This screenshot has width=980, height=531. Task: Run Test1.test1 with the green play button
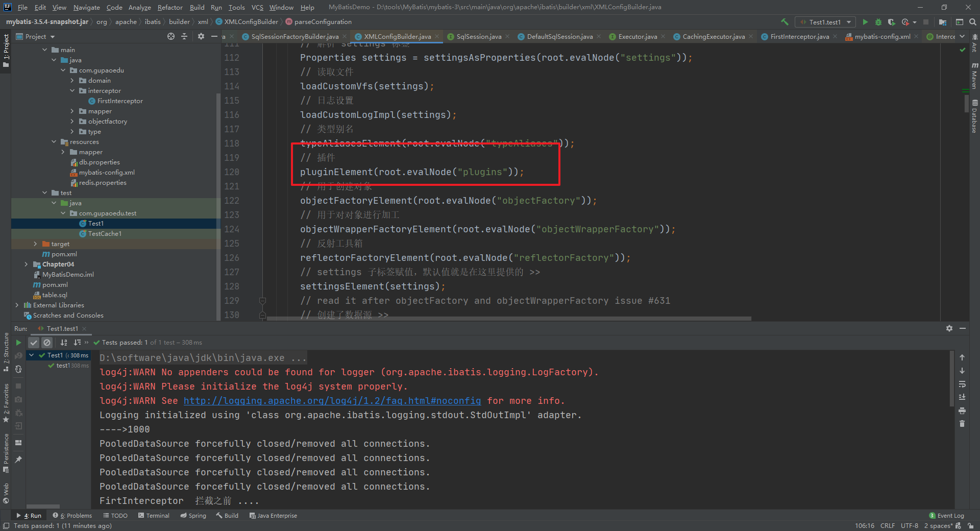865,22
